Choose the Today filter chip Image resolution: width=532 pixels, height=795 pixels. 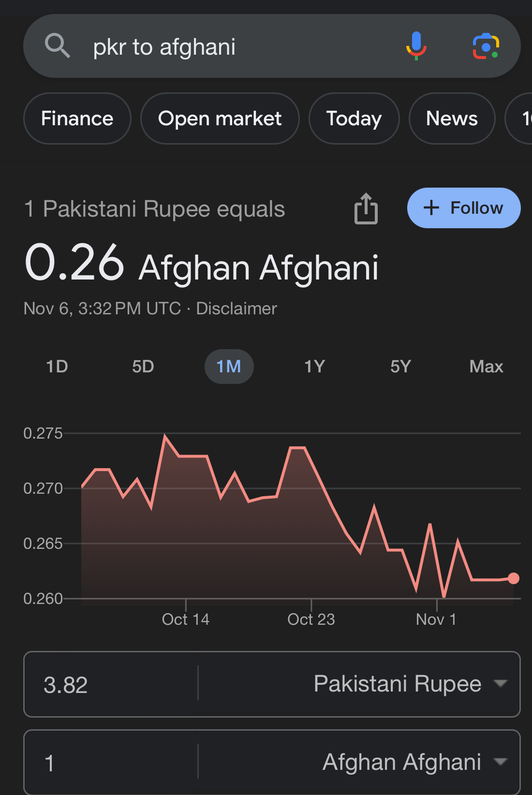[354, 118]
